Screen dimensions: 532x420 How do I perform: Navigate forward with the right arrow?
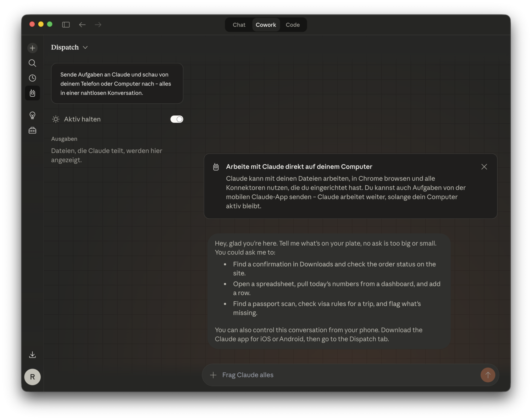click(98, 24)
